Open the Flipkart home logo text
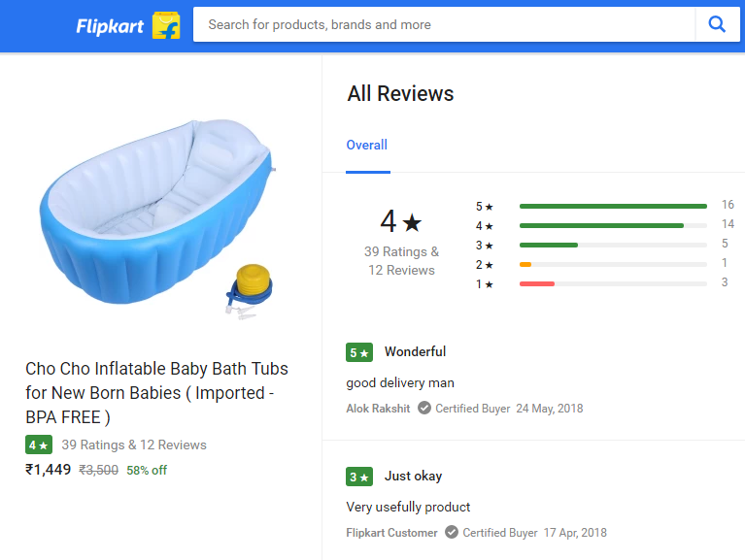745x560 pixels. 111,26
